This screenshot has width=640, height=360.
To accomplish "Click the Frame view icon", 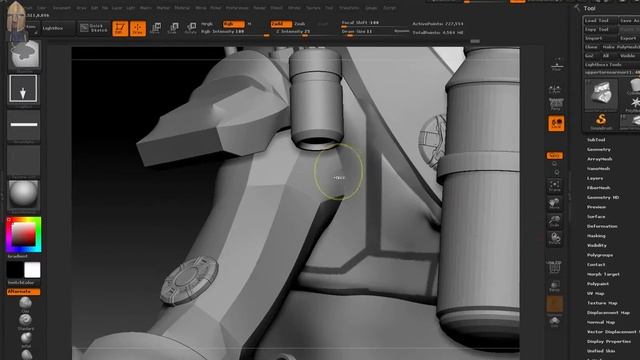I will click(555, 186).
